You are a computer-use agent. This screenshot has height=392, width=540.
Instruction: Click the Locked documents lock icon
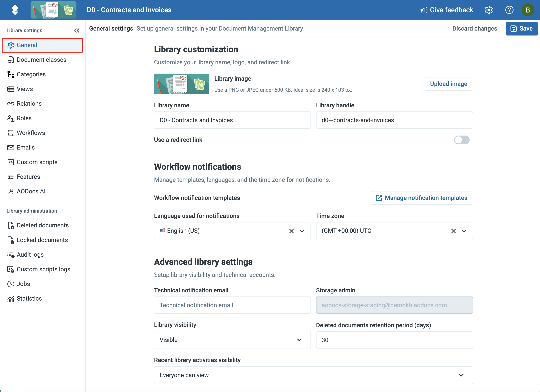11,240
